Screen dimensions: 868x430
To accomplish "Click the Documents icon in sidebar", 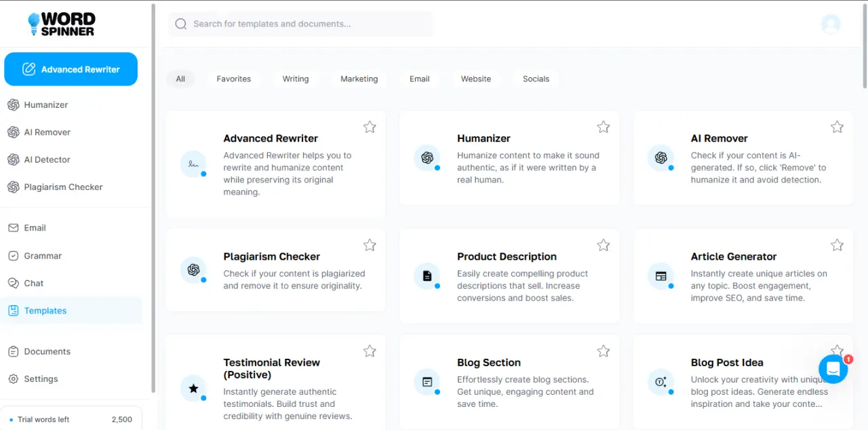I will pos(13,351).
